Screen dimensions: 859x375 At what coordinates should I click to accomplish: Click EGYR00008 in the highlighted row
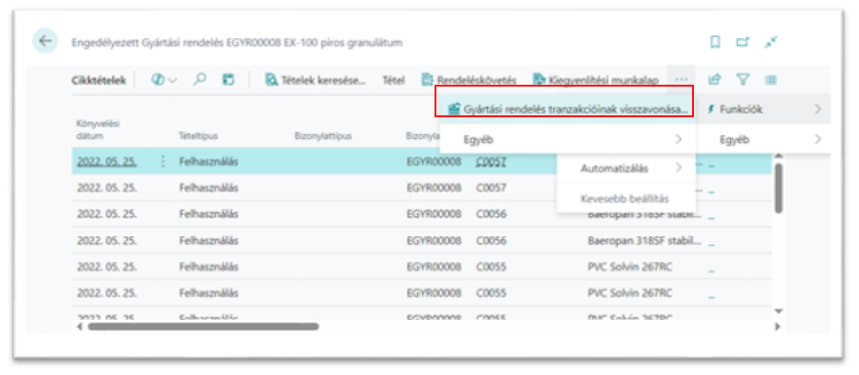click(x=434, y=161)
